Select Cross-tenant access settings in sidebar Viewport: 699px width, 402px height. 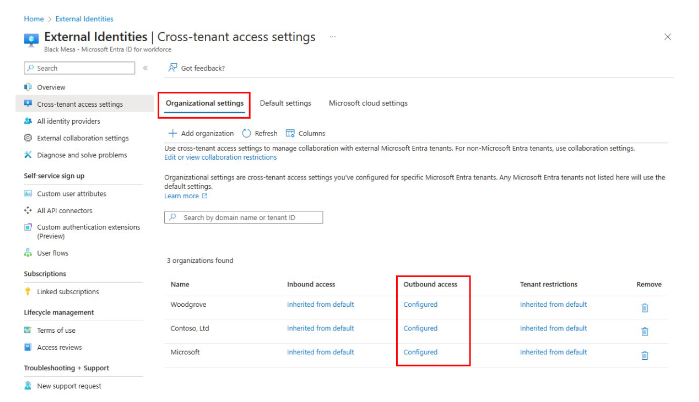pyautogui.click(x=80, y=104)
